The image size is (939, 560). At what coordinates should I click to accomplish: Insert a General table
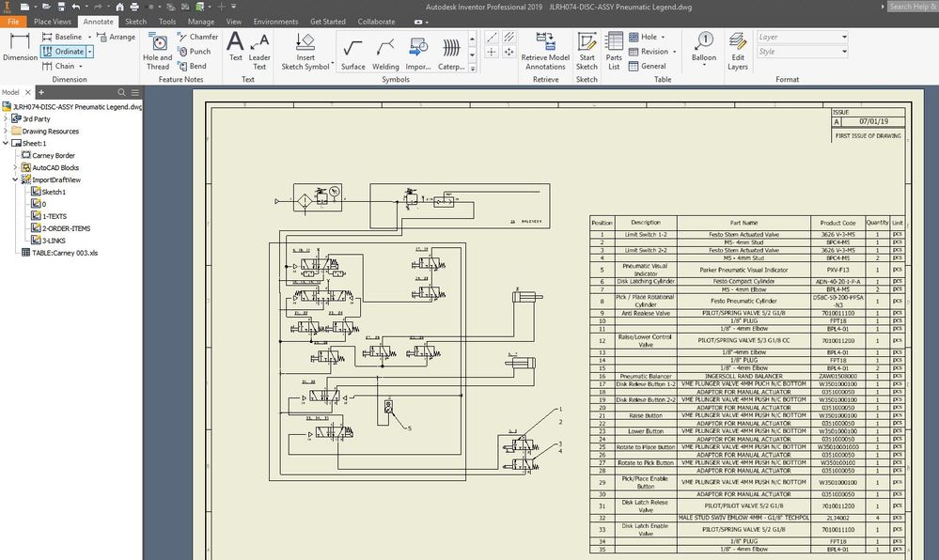point(648,66)
